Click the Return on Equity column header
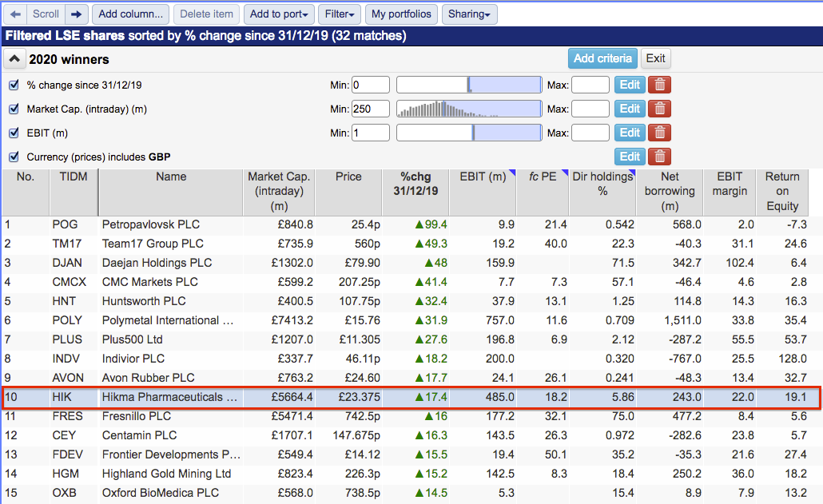The width and height of the screenshot is (823, 504). (782, 192)
